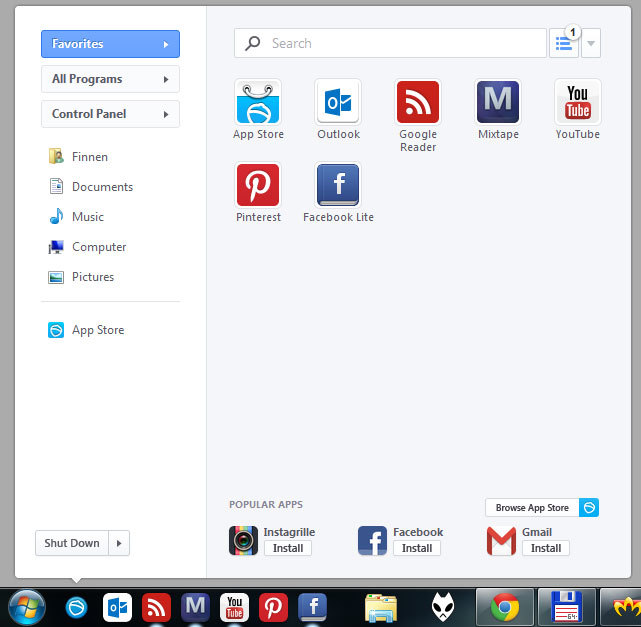Click the Instagrille camera icon in Popular Apps
This screenshot has height=627, width=641.
pos(243,540)
